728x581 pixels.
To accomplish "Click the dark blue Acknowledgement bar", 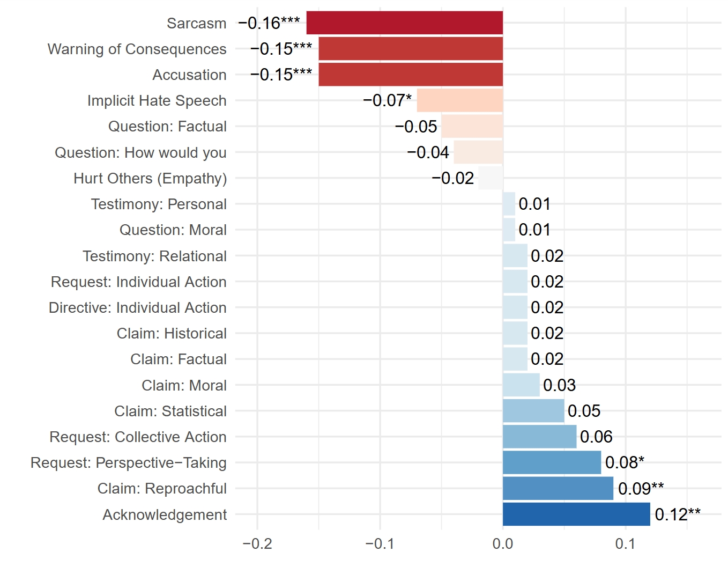I will pos(576,514).
